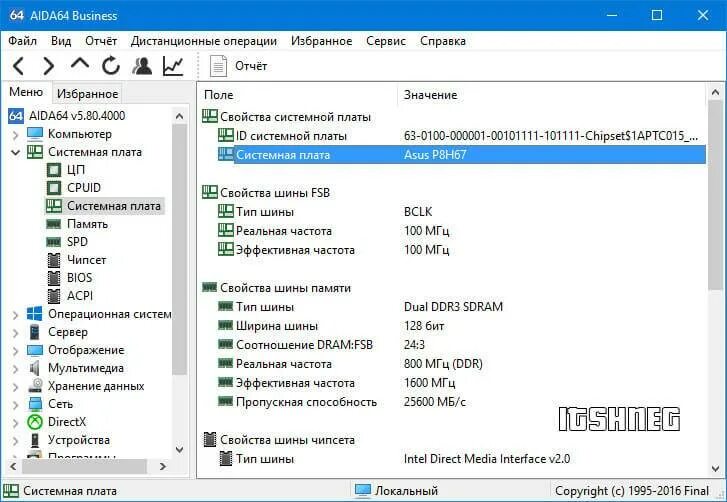Go back with the left arrow toolbar icon
The width and height of the screenshot is (727, 502).
point(18,66)
